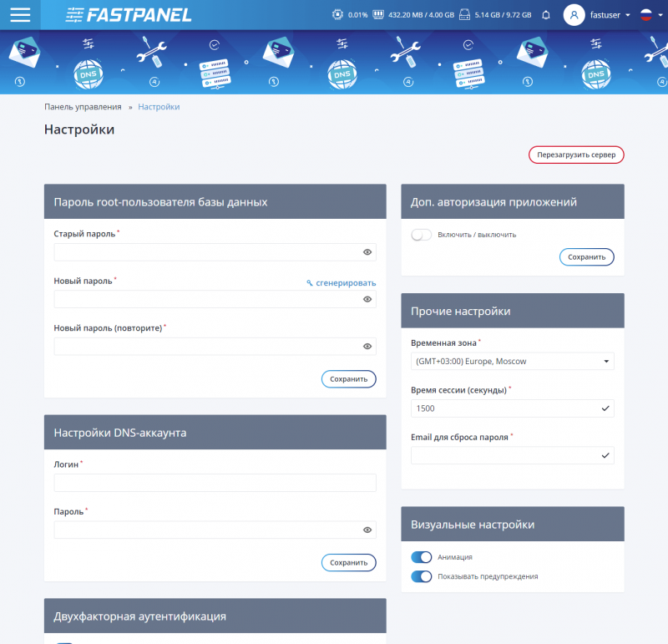Open the notifications bell
Screen dimensions: 668x644
pyautogui.click(x=546, y=15)
